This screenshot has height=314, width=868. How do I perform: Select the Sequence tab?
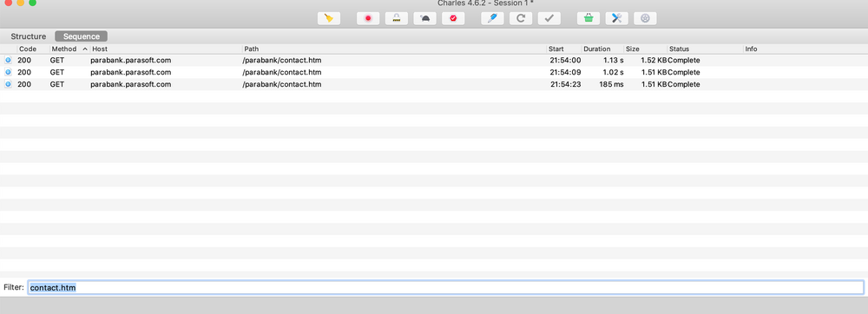(x=82, y=36)
